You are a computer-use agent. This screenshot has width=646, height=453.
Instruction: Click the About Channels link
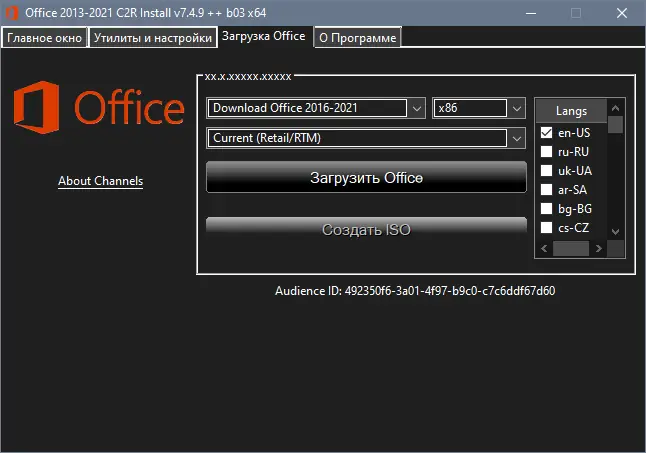(x=101, y=181)
